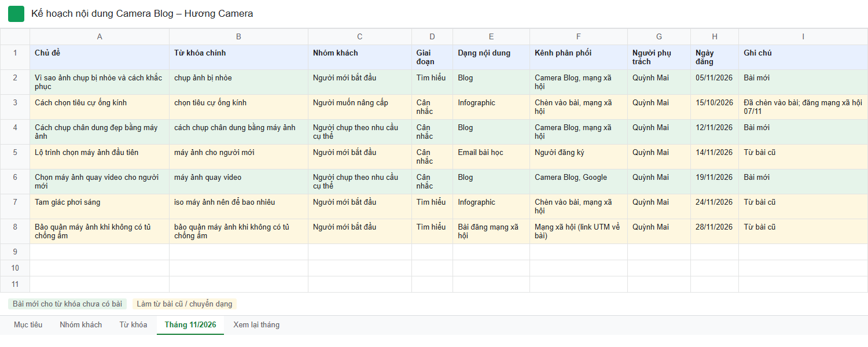This screenshot has height=347, width=868.
Task: Select Infographic cell in row 3
Action: 491,107
